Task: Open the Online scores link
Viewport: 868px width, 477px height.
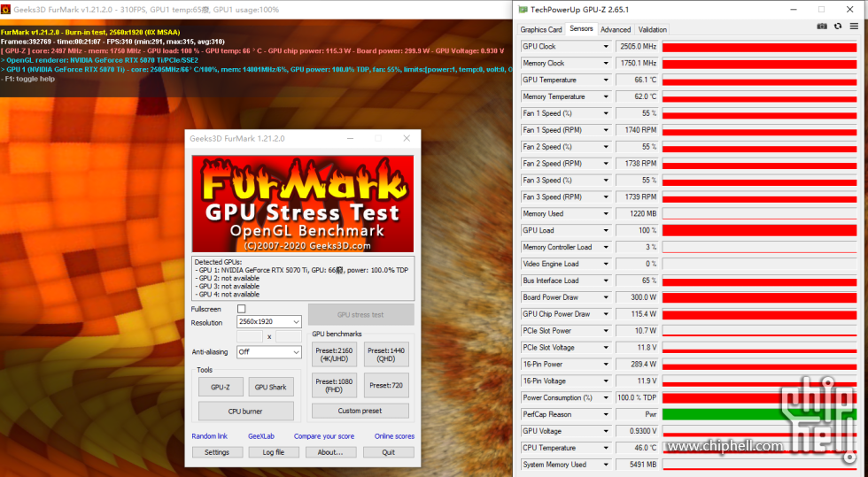Action: pos(394,436)
